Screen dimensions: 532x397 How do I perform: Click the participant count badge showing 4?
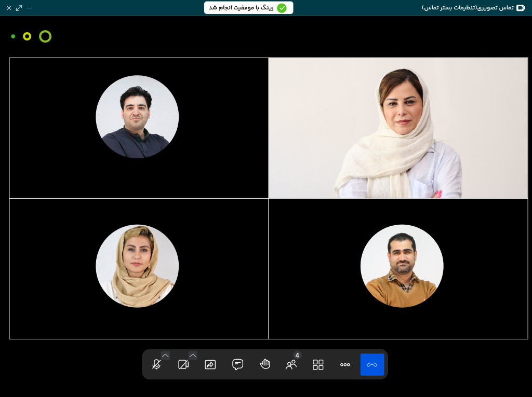click(x=297, y=355)
